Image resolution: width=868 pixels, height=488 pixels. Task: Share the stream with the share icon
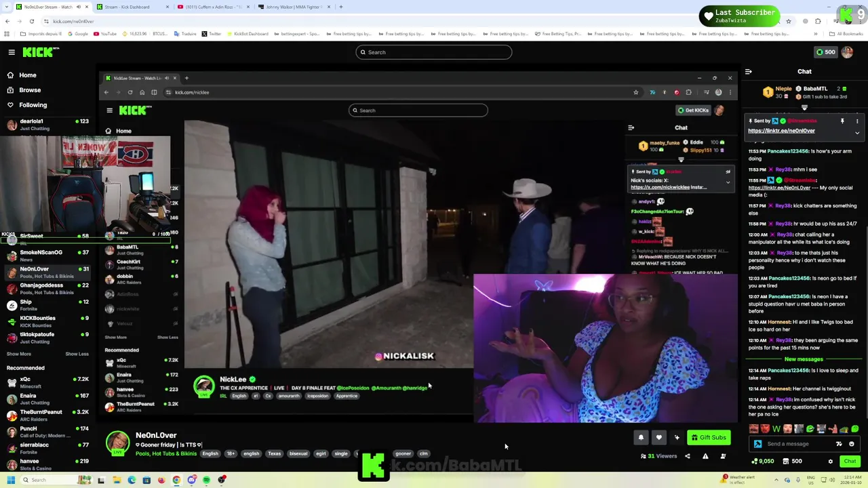pos(687,456)
